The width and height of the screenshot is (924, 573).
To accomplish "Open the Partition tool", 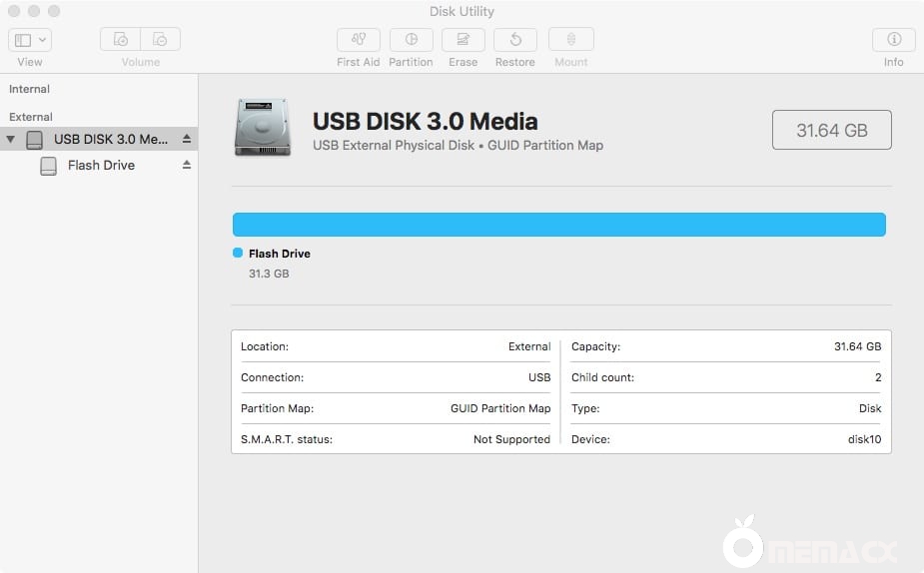I will (411, 40).
